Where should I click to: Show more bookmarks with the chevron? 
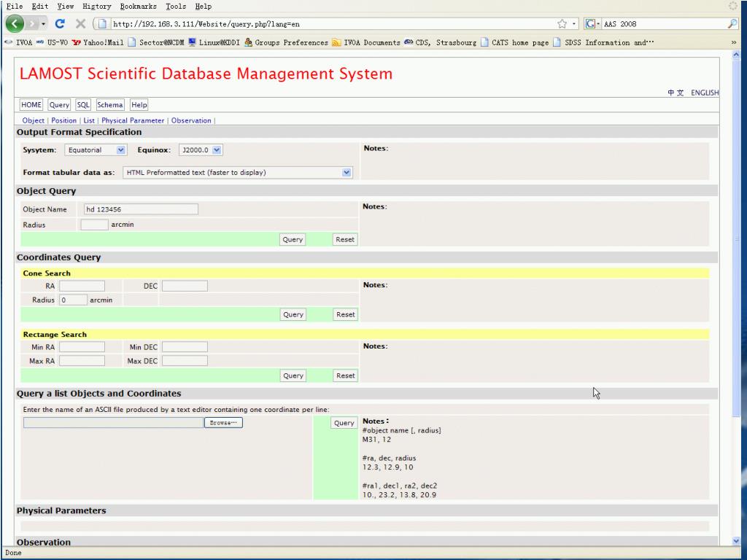(x=734, y=42)
